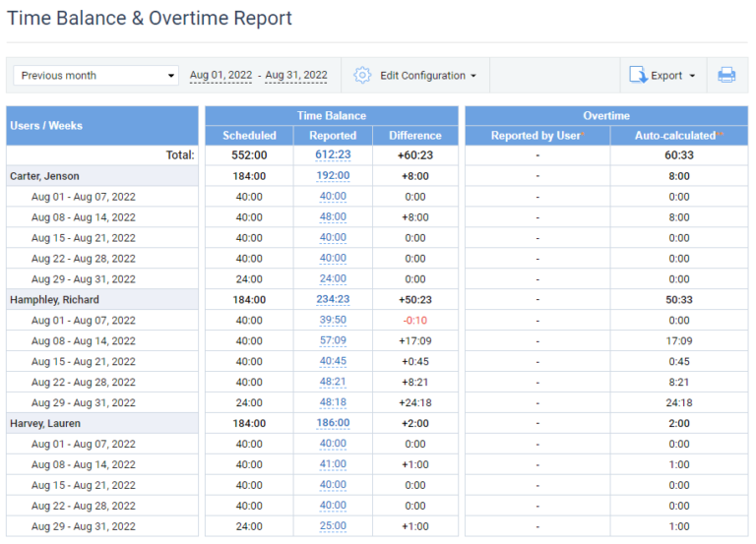Click the Edit Configuration gear icon
Viewport: 756px width, 544px height.
coord(362,75)
